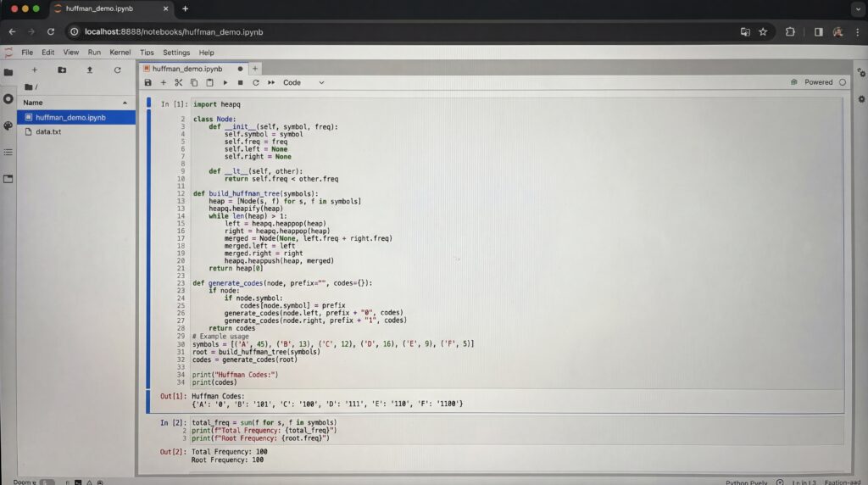Create a new folder in file browser
Image resolution: width=868 pixels, height=485 pixels.
62,70
